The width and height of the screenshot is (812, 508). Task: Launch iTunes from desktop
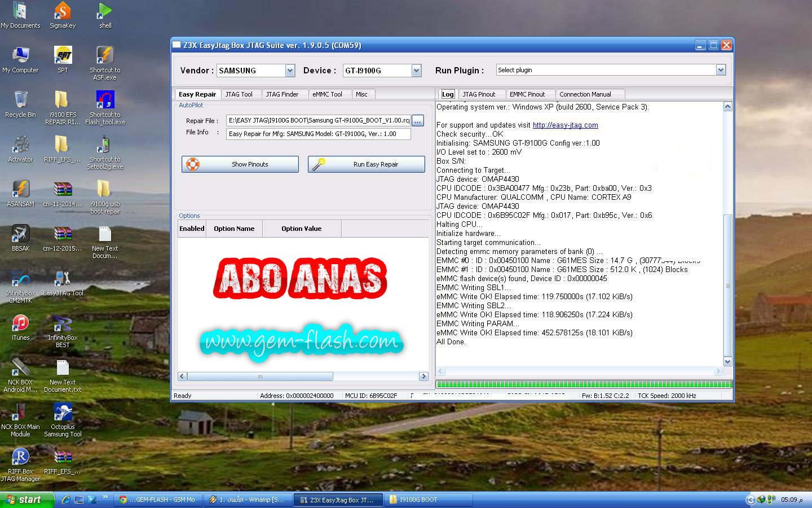tap(20, 328)
